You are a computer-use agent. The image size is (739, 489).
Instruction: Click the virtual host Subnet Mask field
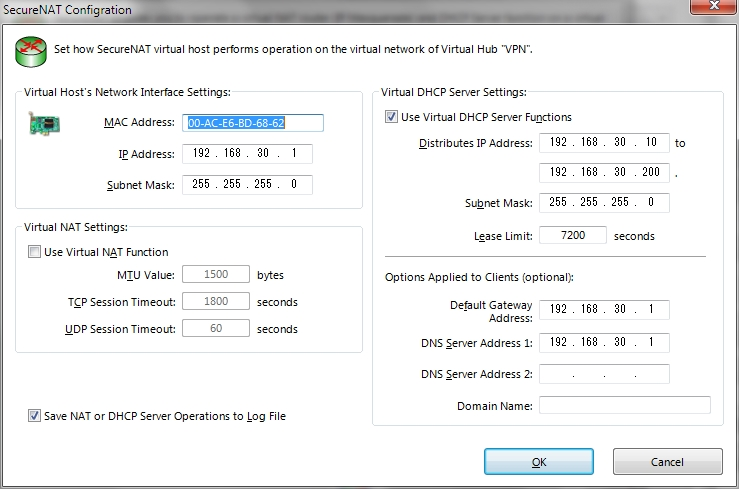click(247, 184)
